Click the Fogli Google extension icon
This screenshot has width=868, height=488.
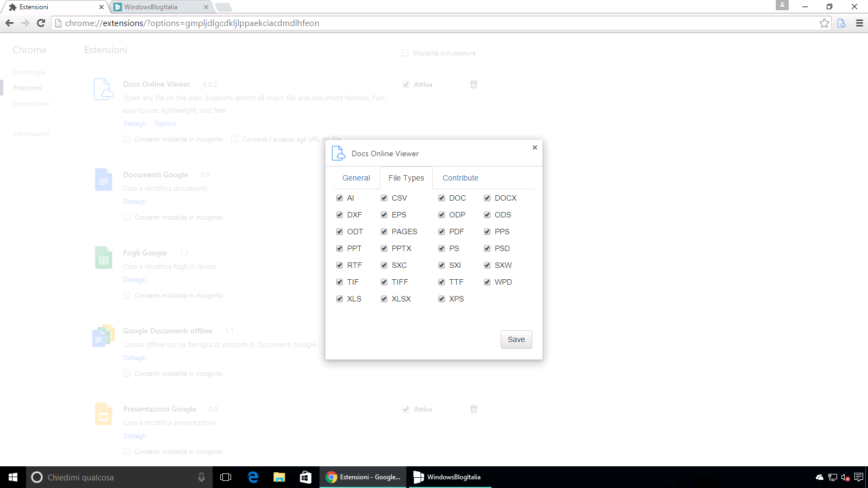point(104,258)
